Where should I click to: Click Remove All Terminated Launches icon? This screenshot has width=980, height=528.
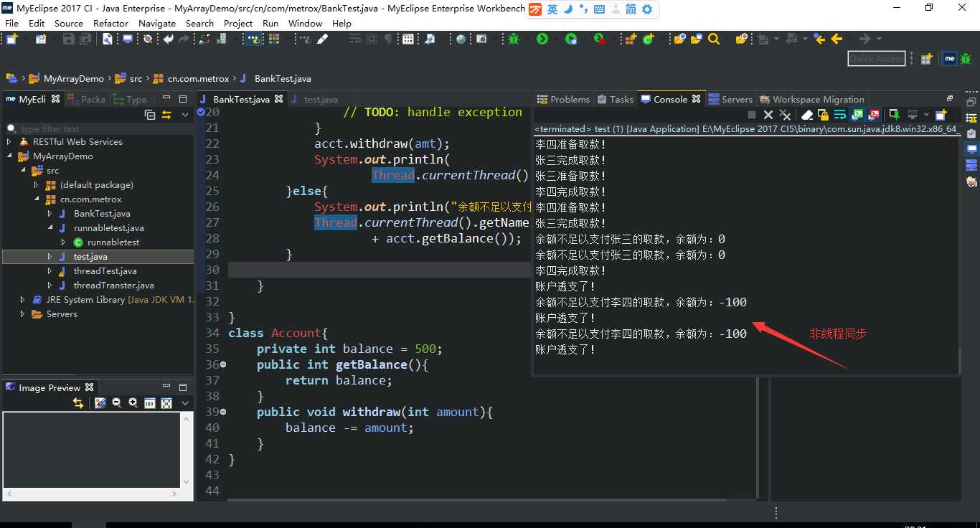785,115
